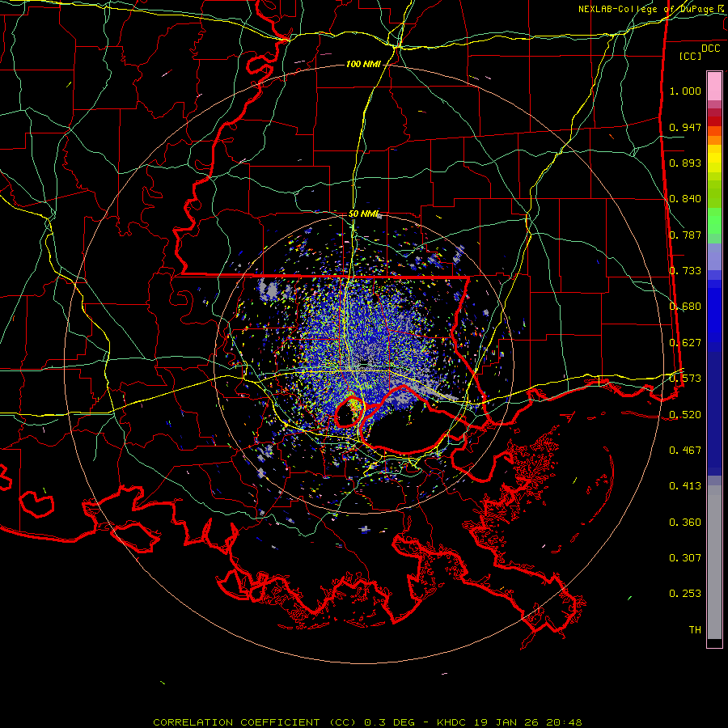Viewport: 728px width, 728px height.
Task: Click the DCC product label
Action: pyautogui.click(x=710, y=49)
